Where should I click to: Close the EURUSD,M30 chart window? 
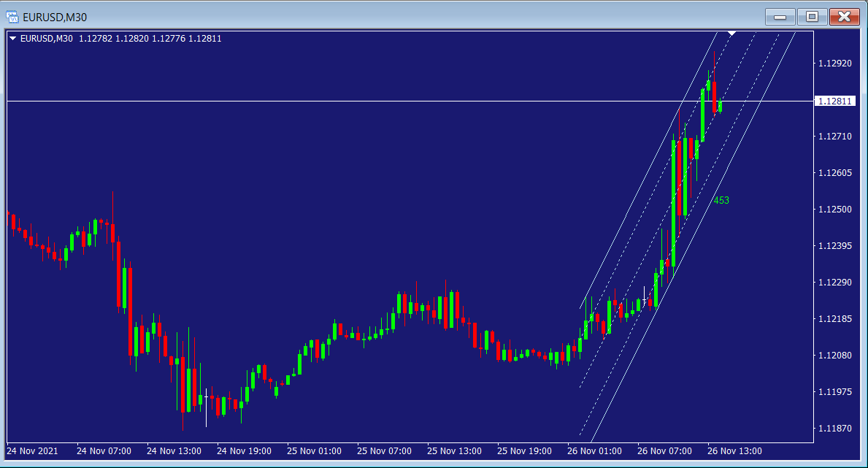pos(844,16)
